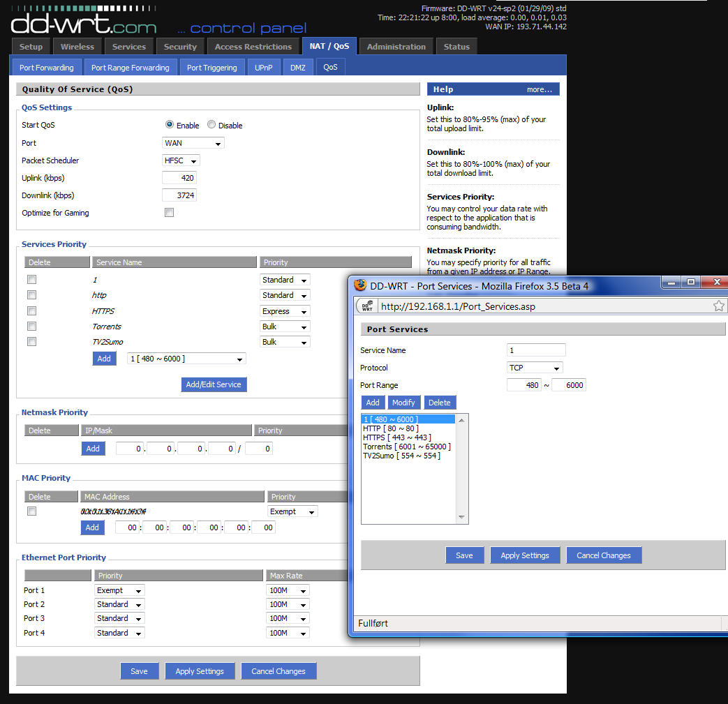Tick delete checkbox for service 1
Image resolution: width=728 pixels, height=704 pixels.
[x=31, y=279]
